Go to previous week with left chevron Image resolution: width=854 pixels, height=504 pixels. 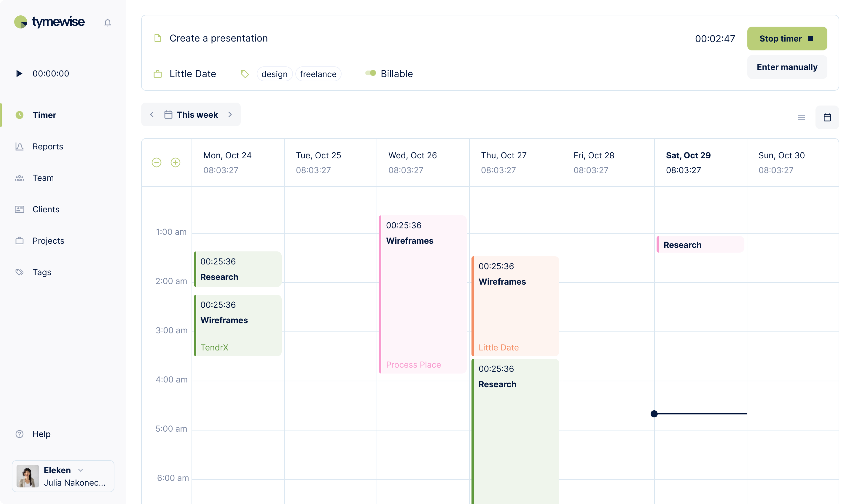tap(152, 114)
